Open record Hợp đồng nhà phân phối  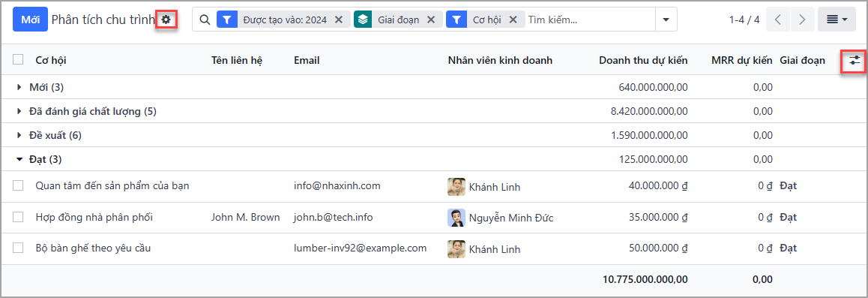tap(94, 218)
